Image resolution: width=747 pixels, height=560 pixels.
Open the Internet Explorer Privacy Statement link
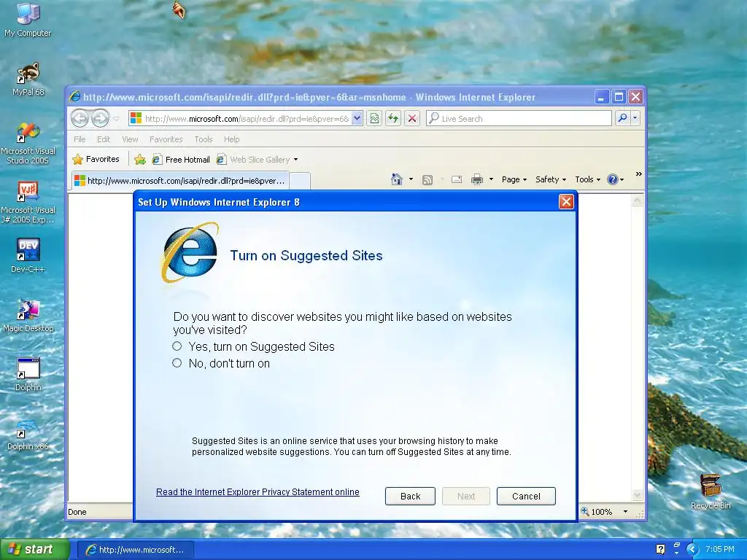point(258,492)
